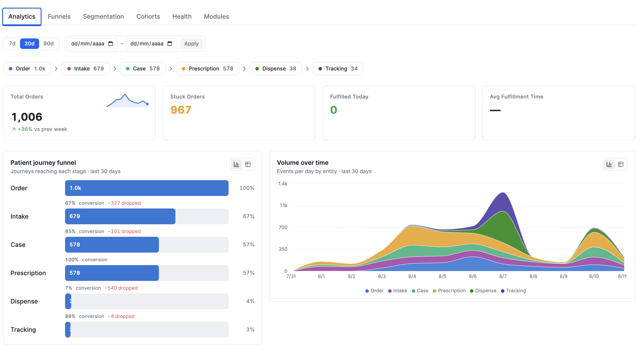
Task: Apply the custom date range
Action: pyautogui.click(x=191, y=44)
